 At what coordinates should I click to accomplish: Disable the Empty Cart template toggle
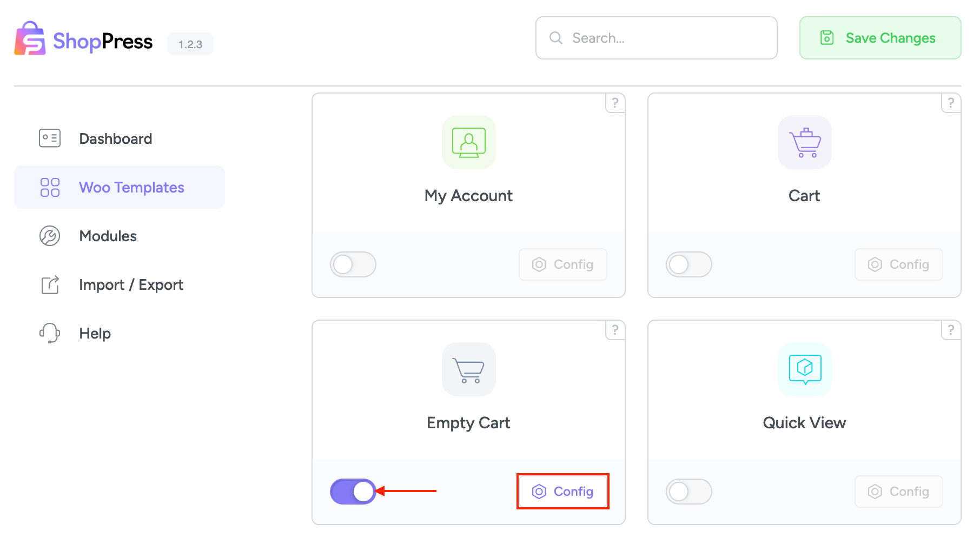353,491
